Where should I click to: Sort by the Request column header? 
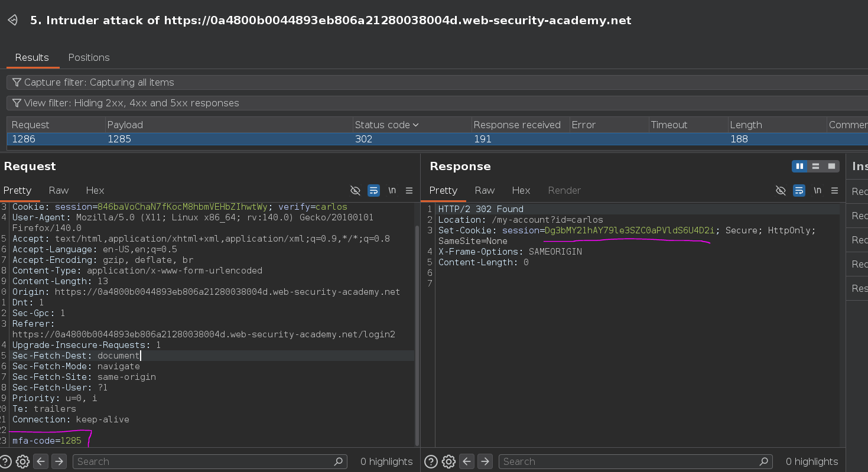pyautogui.click(x=56, y=125)
